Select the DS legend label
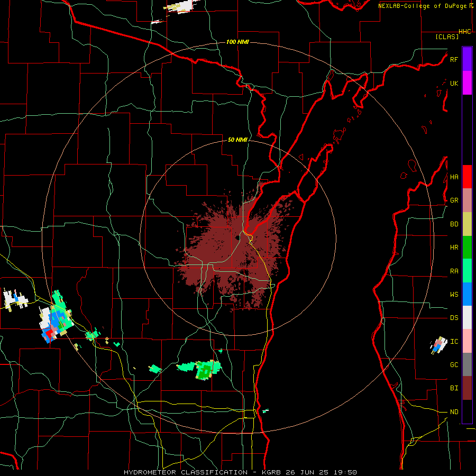Viewport: 476px width, 476px height. click(454, 318)
